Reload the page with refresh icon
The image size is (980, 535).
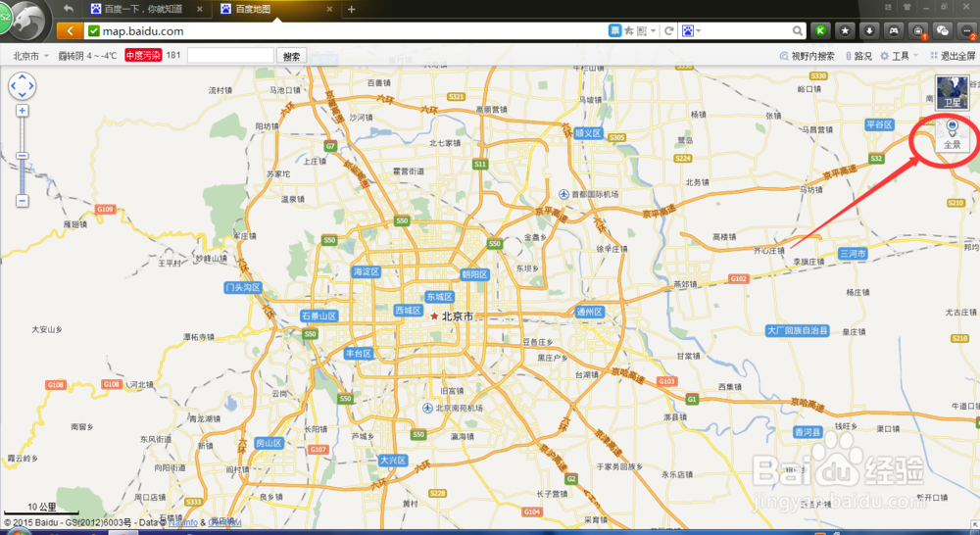pyautogui.click(x=668, y=30)
